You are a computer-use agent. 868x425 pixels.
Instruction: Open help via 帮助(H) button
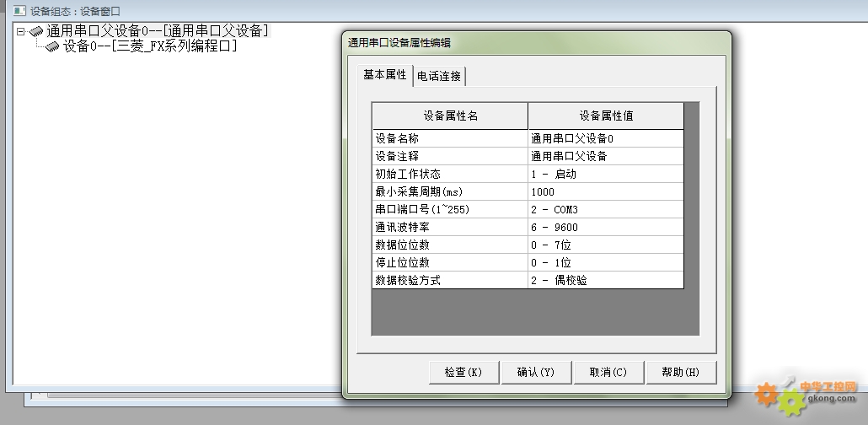(681, 373)
